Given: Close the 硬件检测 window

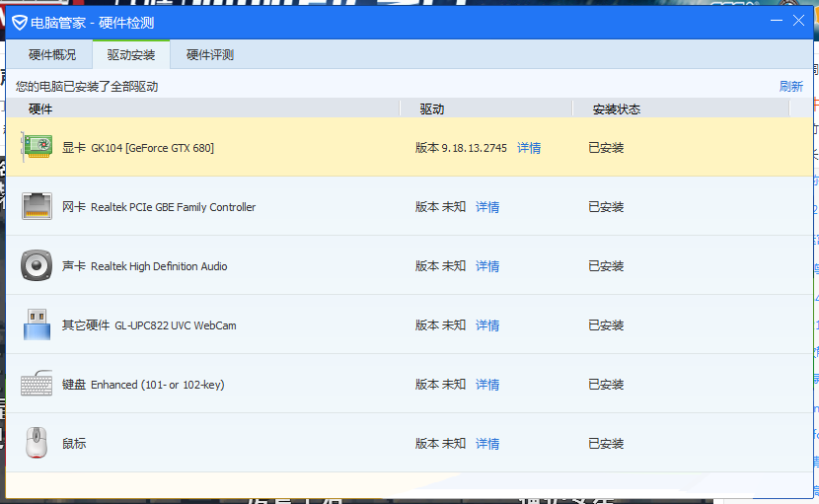Looking at the screenshot, I should point(798,21).
